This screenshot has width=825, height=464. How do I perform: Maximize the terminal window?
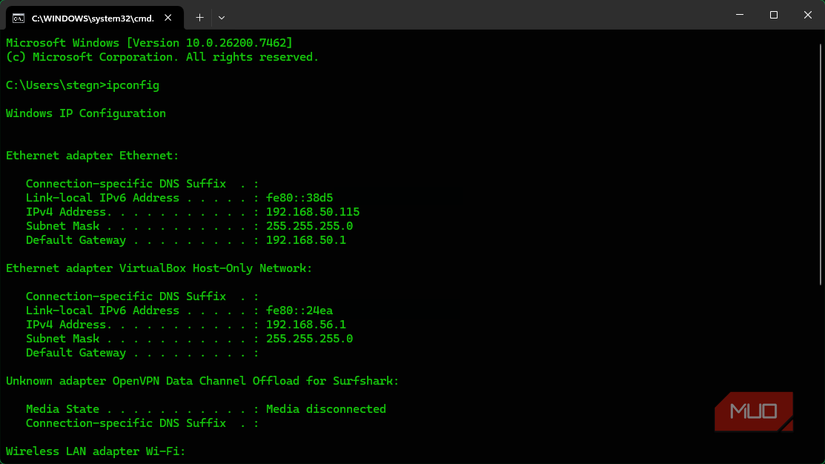[773, 15]
